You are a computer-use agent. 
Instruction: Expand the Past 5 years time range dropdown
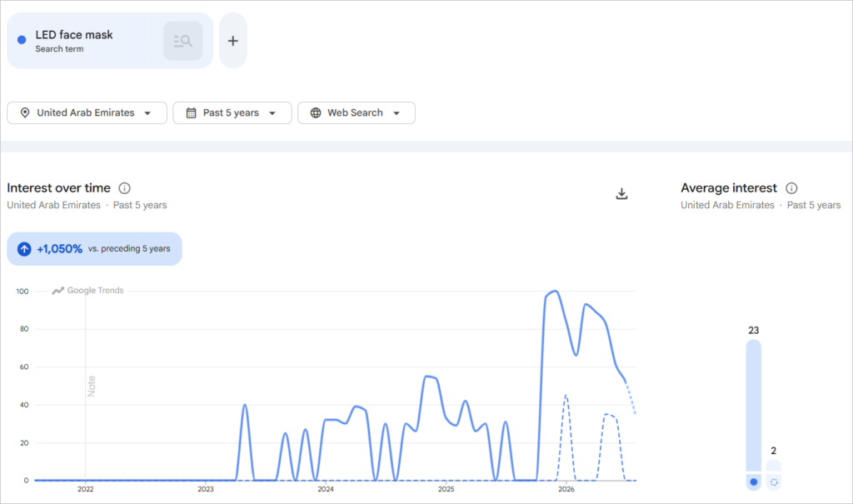pos(232,112)
